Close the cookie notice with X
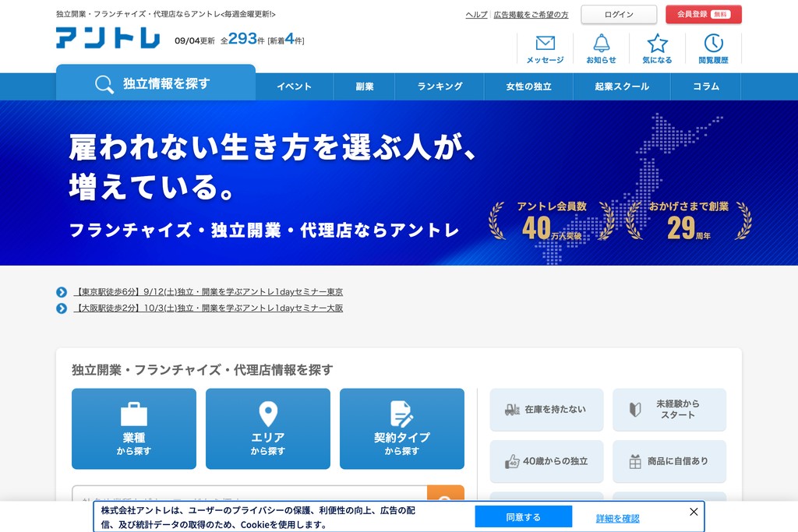This screenshot has height=532, width=798. pos(694,512)
